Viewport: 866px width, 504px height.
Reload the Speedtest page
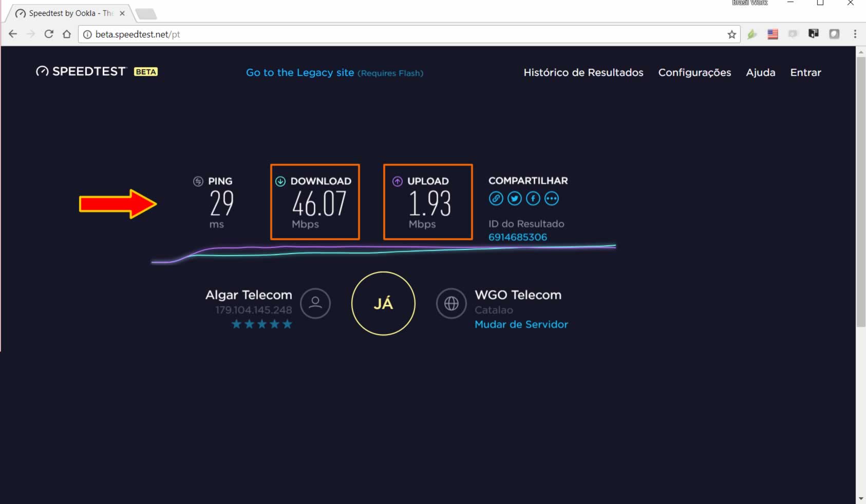point(49,34)
